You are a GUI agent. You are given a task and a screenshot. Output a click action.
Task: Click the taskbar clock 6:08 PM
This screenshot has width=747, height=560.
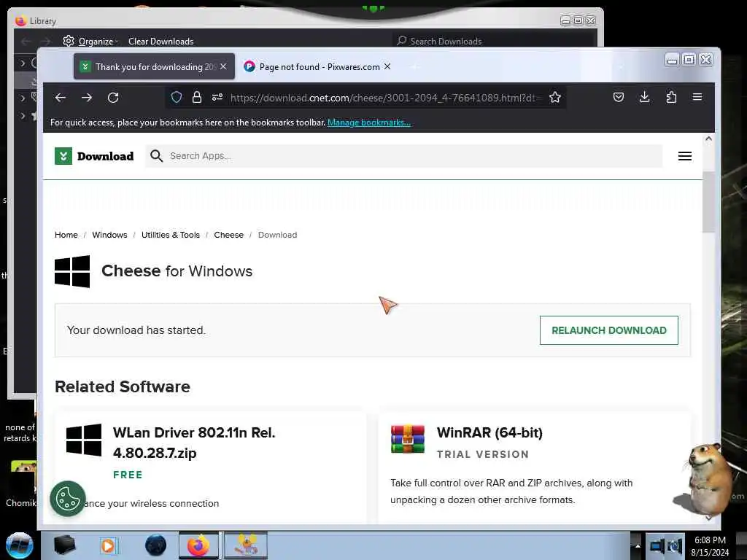[710, 540]
